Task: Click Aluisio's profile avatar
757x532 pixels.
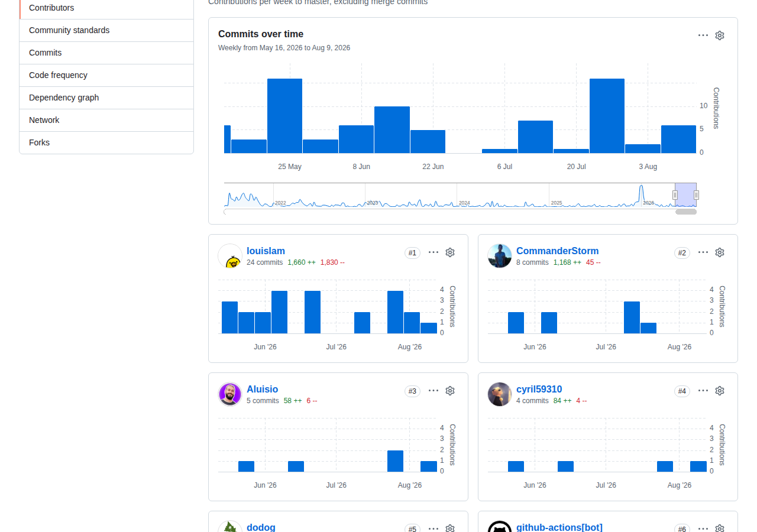Action: (x=230, y=394)
